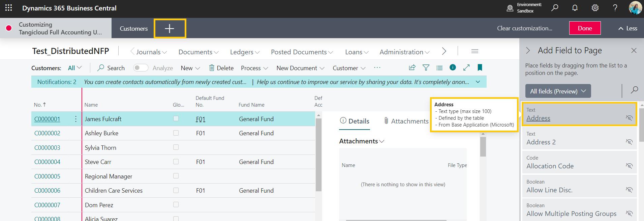Check the Global checkbox for James Fulcraft
Viewport: 644px width, 221px height.
click(x=176, y=118)
